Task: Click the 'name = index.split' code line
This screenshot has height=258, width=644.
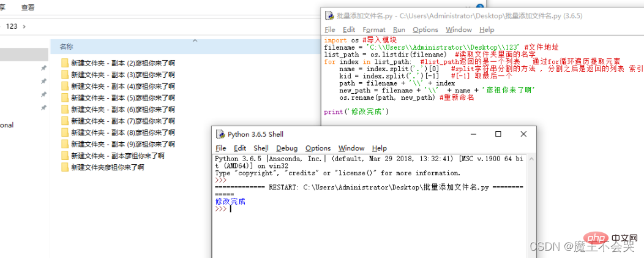Action: [x=492, y=69]
